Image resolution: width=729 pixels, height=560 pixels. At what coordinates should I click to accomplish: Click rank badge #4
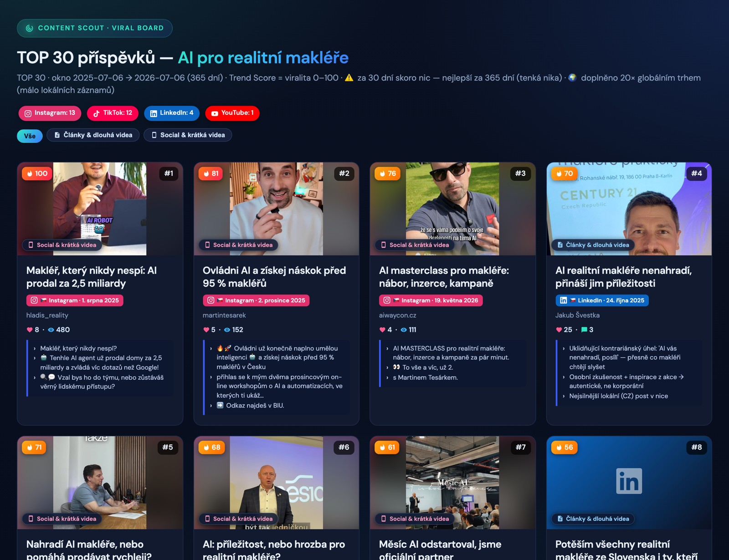pyautogui.click(x=697, y=173)
